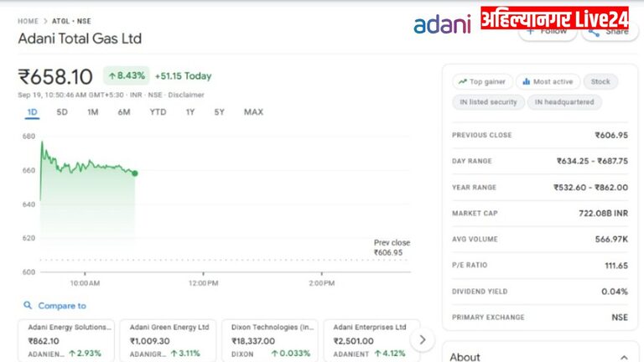
Task: Select the 6M chart range
Action: point(124,112)
